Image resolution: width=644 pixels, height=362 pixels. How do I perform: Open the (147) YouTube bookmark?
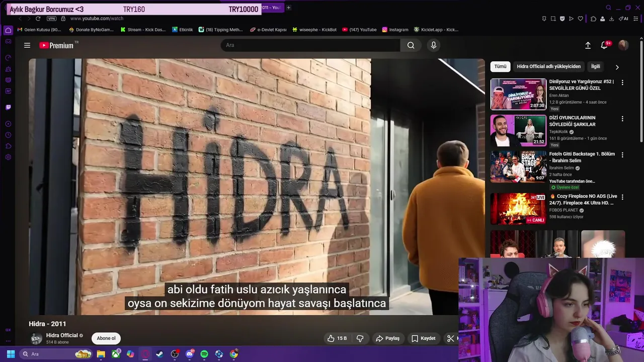coord(359,30)
